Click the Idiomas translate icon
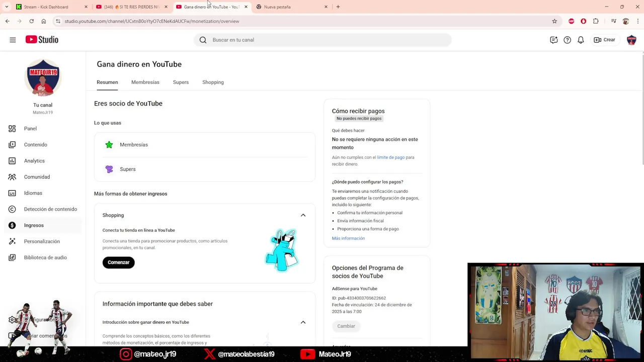Viewport: 644px width, 362px height. 12,193
